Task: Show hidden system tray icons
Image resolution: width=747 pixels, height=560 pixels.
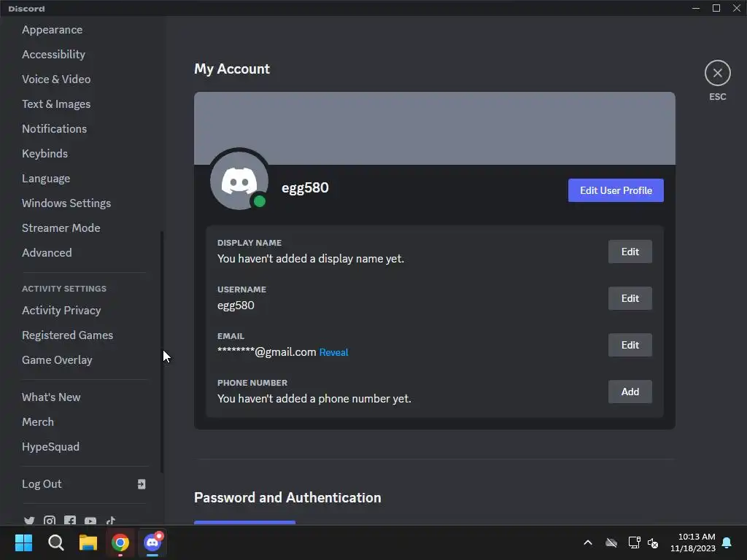Action: (x=588, y=542)
